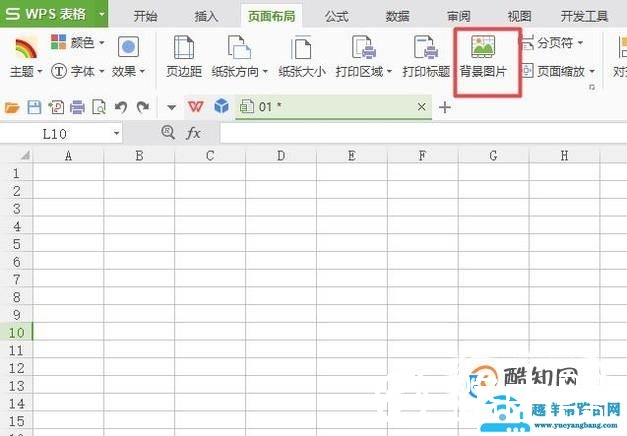
Task: Open the 字体 theme fonts menu
Action: point(78,72)
